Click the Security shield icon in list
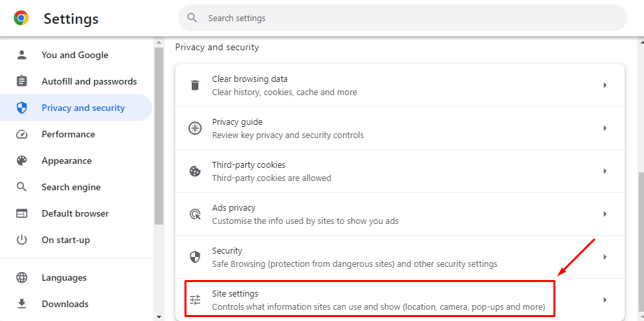644x321 pixels. pyautogui.click(x=194, y=257)
